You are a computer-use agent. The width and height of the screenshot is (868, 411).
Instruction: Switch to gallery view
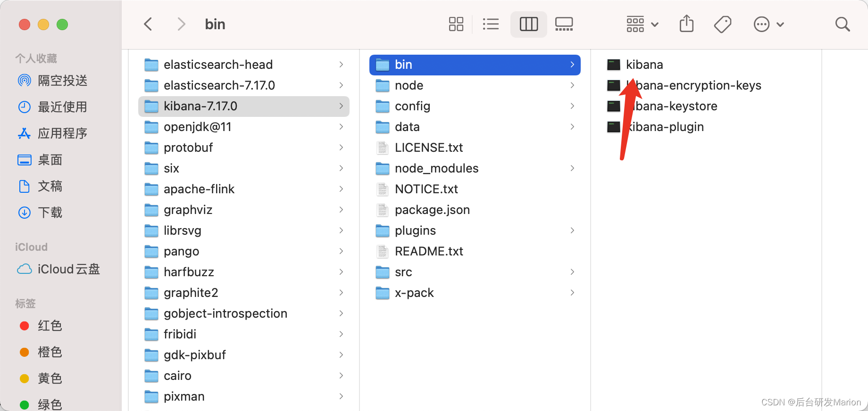pyautogui.click(x=564, y=24)
